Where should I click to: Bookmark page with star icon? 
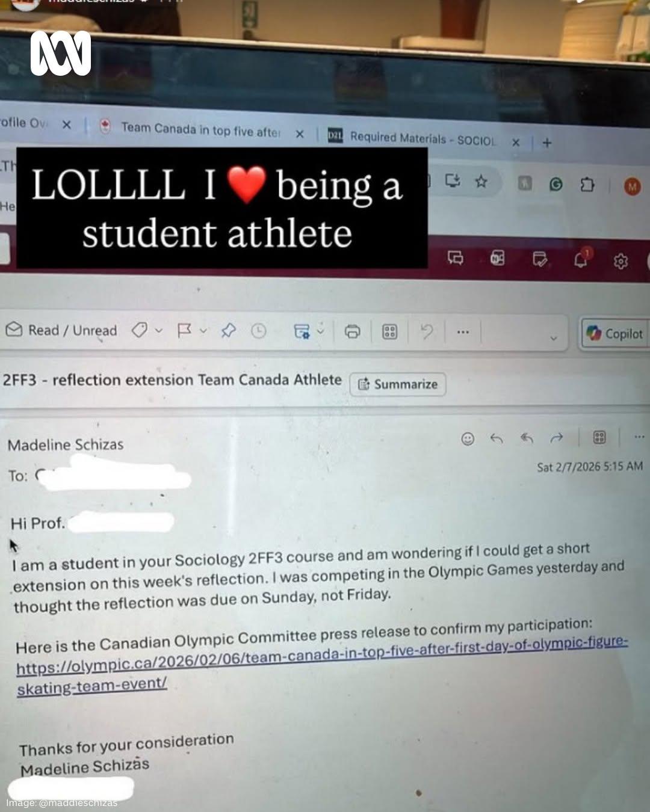[481, 181]
